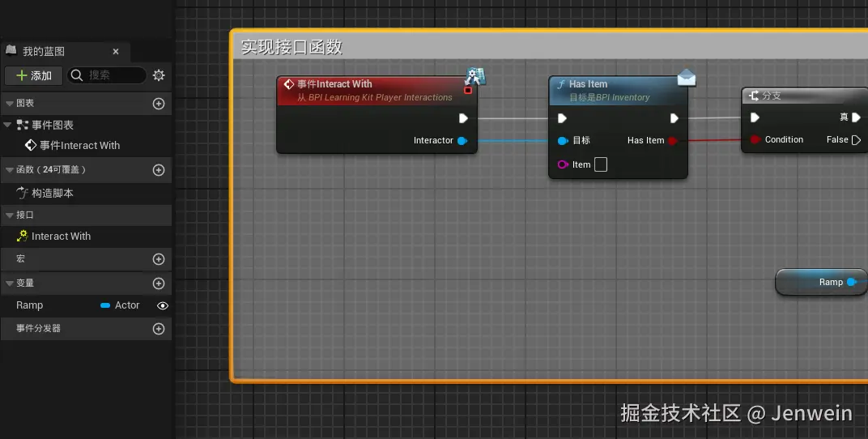This screenshot has width=868, height=439.
Task: Toggle the Item checkbox on Has Item node
Action: [x=601, y=164]
